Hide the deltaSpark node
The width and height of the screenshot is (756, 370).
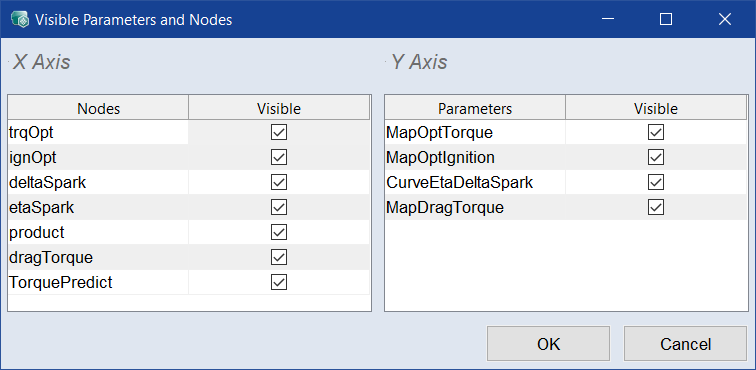tap(279, 182)
